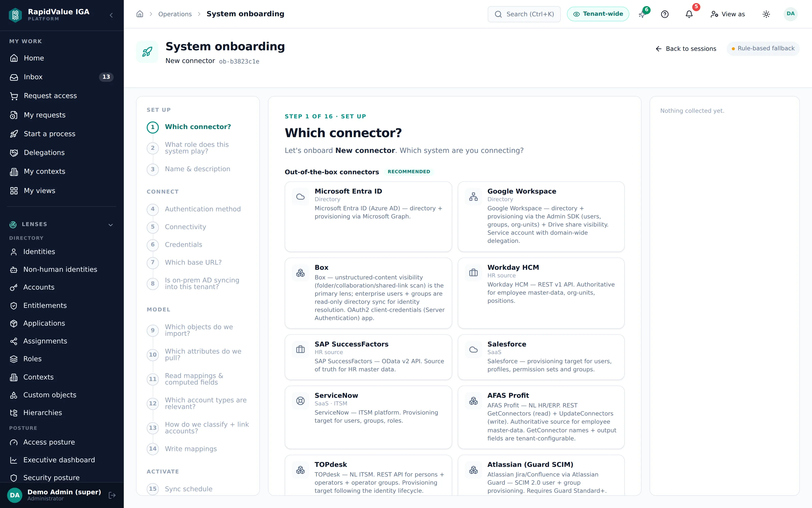Click the Salesforce cloud icon
The width and height of the screenshot is (812, 508).
[x=473, y=350]
